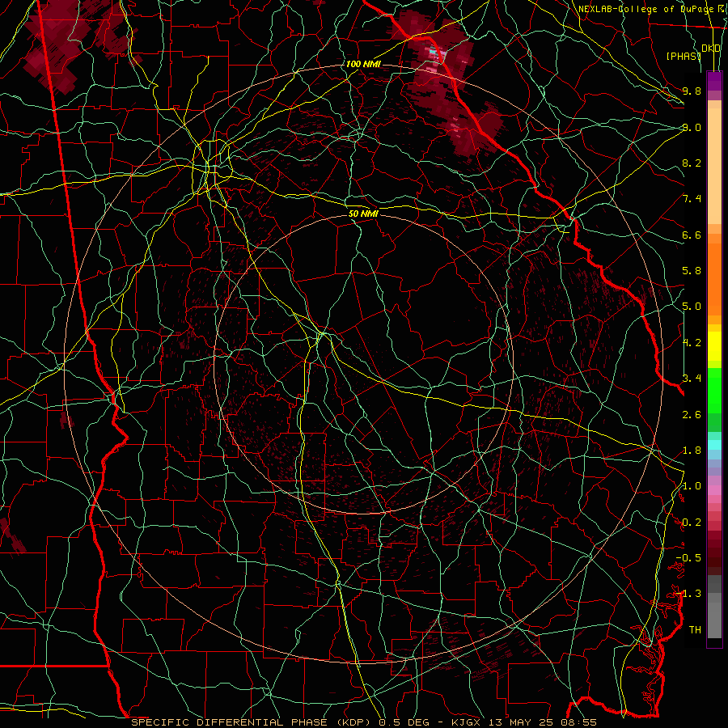Pick the pink band on color bar
728x728 pixels.
pyautogui.click(x=714, y=490)
